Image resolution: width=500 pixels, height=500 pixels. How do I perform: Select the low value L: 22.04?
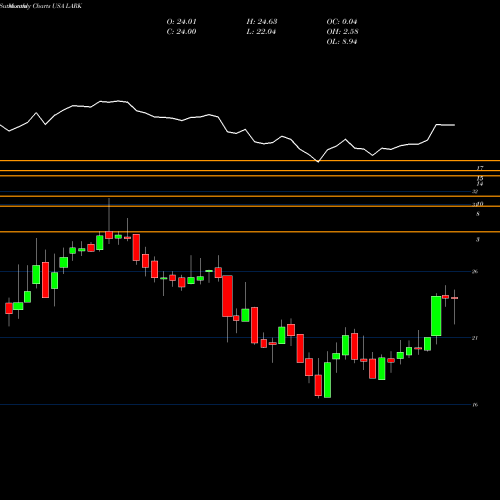tap(261, 32)
